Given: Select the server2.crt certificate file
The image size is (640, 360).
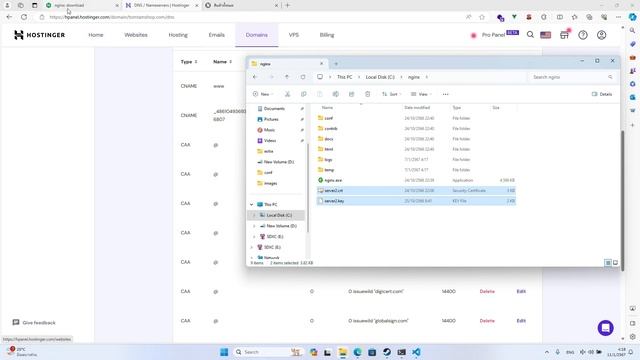Looking at the screenshot, I should tap(416, 191).
